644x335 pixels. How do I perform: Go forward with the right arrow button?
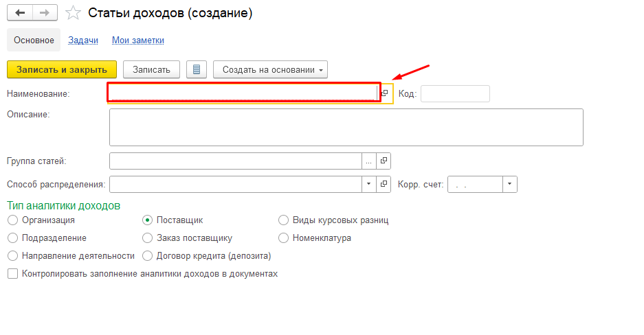pyautogui.click(x=45, y=13)
